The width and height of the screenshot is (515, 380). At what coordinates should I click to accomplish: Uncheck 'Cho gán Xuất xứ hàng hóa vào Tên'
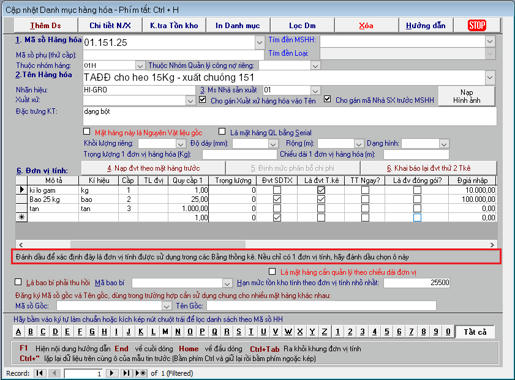[202, 99]
